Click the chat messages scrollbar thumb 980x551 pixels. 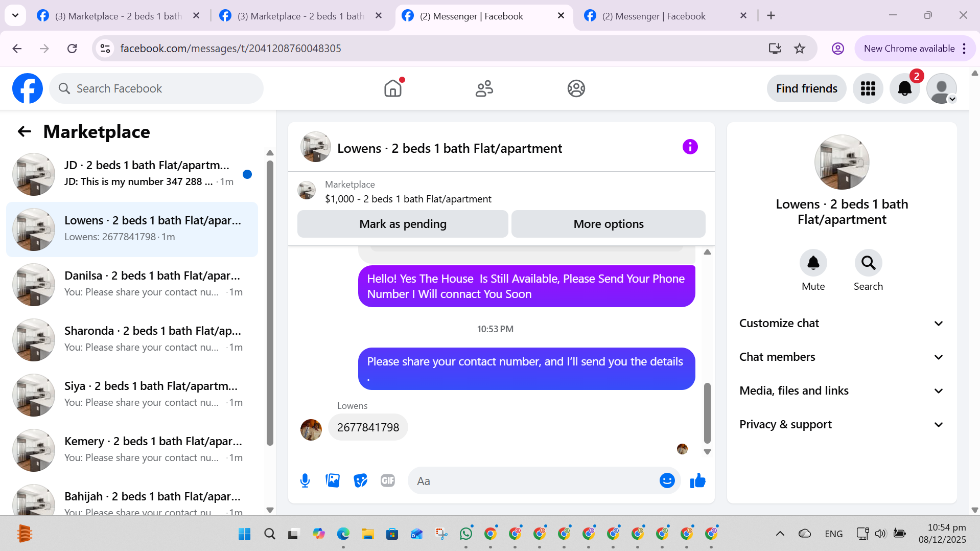tap(707, 413)
